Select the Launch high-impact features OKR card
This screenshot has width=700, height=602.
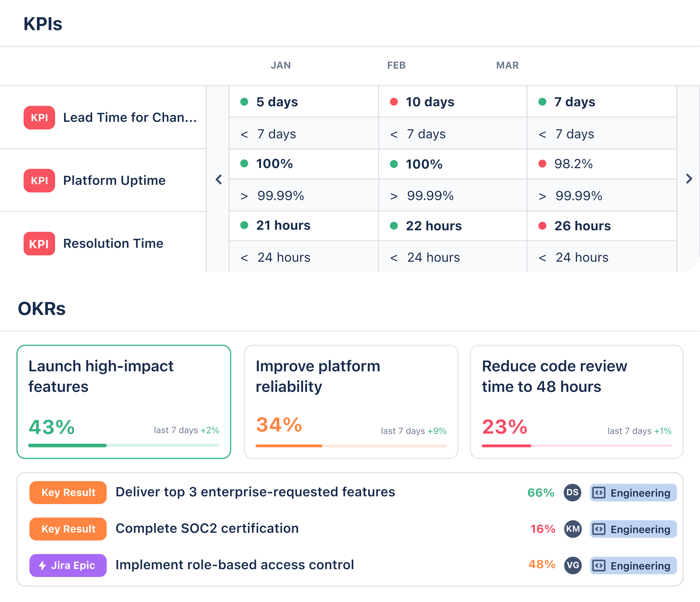124,402
